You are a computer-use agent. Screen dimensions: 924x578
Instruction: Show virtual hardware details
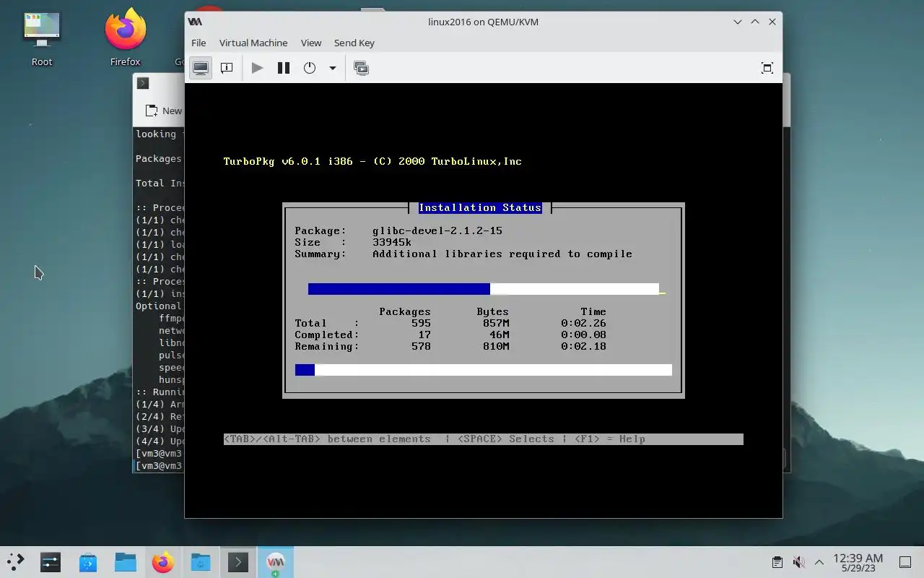point(227,68)
